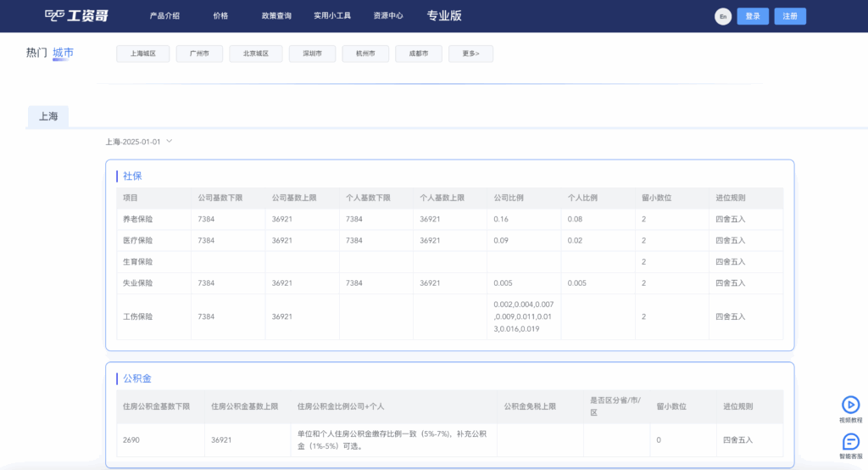Viewport: 868px width, 470px height.
Task: Click the 个人比例 column header
Action: (x=582, y=198)
